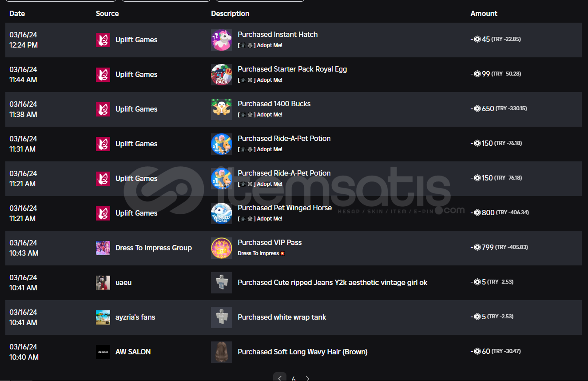The height and width of the screenshot is (381, 588).
Task: Click the AW SALON source link
Action: pos(133,352)
